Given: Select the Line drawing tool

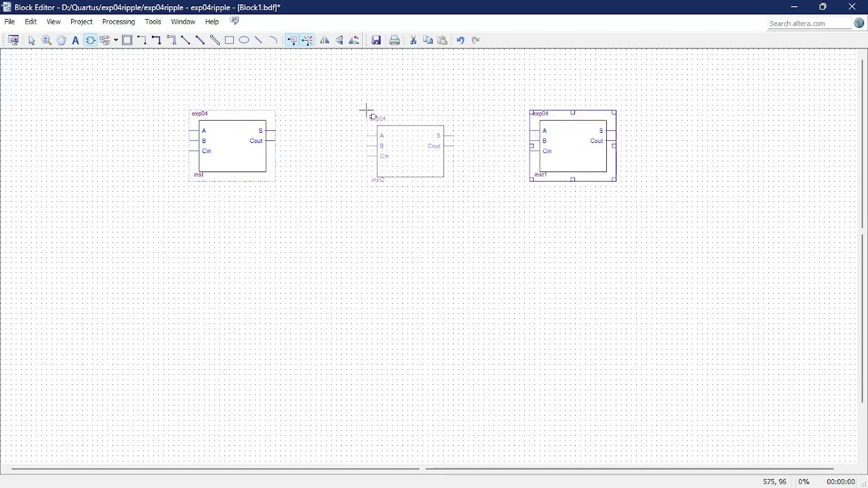Looking at the screenshot, I should [x=258, y=41].
